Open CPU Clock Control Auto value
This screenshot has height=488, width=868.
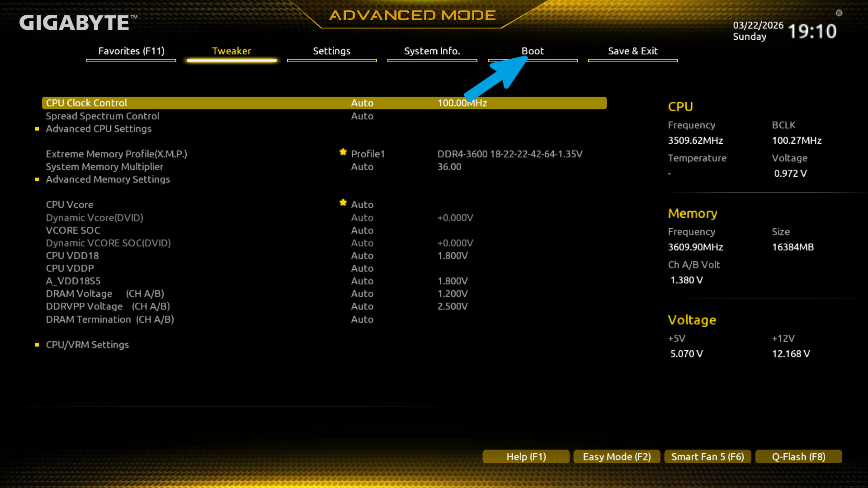[362, 103]
